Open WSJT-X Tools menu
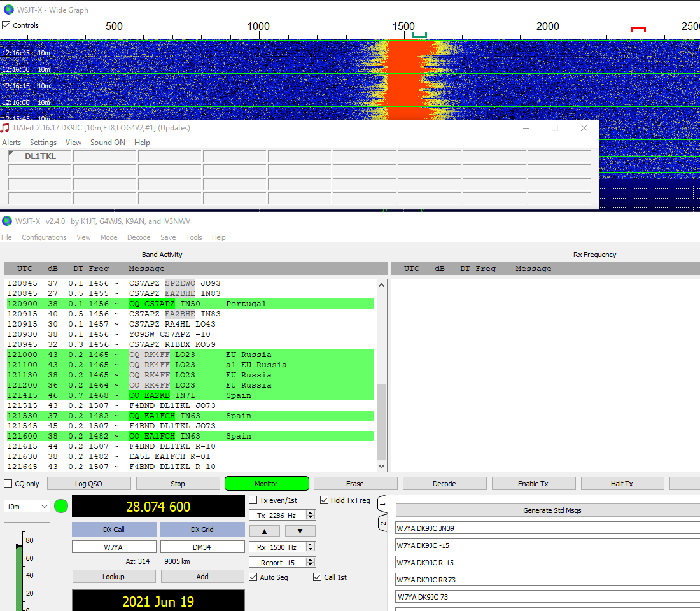 pyautogui.click(x=193, y=237)
